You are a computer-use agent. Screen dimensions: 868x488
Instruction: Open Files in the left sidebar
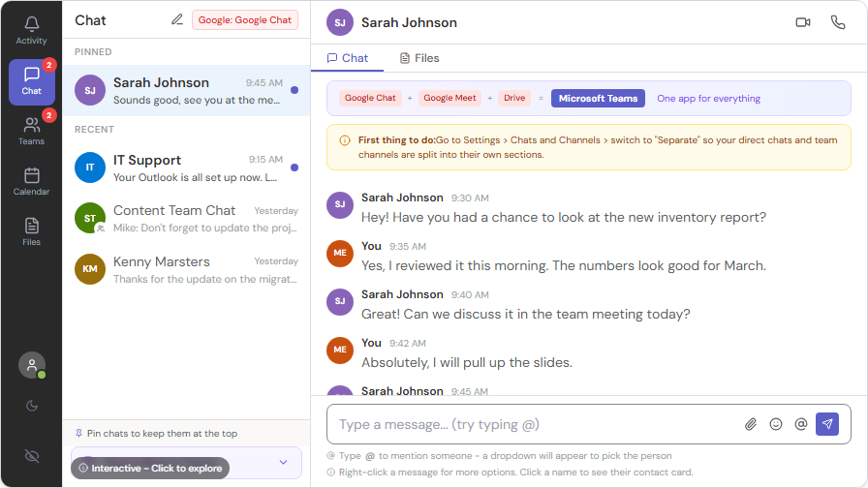click(x=32, y=232)
